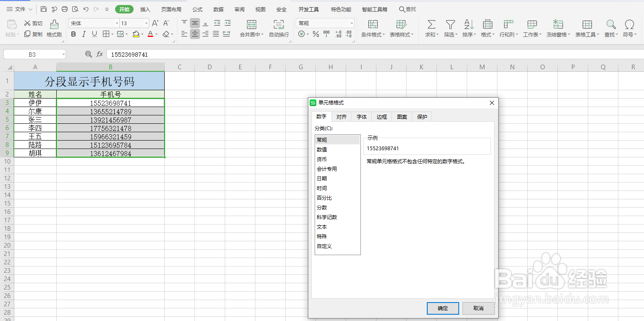
Task: Click the fx insert function icon
Action: pyautogui.click(x=100, y=54)
